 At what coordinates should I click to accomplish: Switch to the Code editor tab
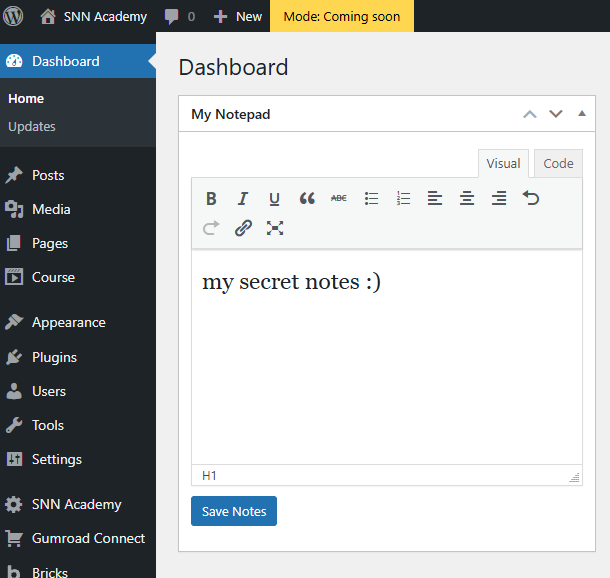[558, 164]
